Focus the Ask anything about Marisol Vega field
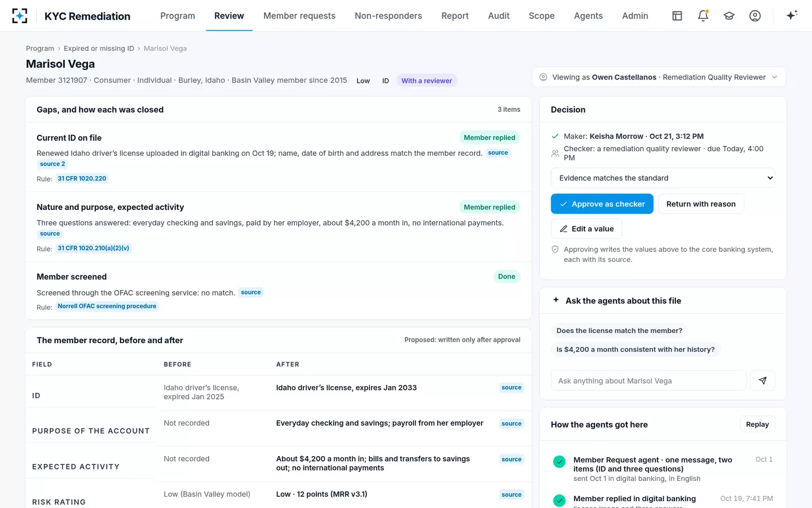 [x=648, y=380]
